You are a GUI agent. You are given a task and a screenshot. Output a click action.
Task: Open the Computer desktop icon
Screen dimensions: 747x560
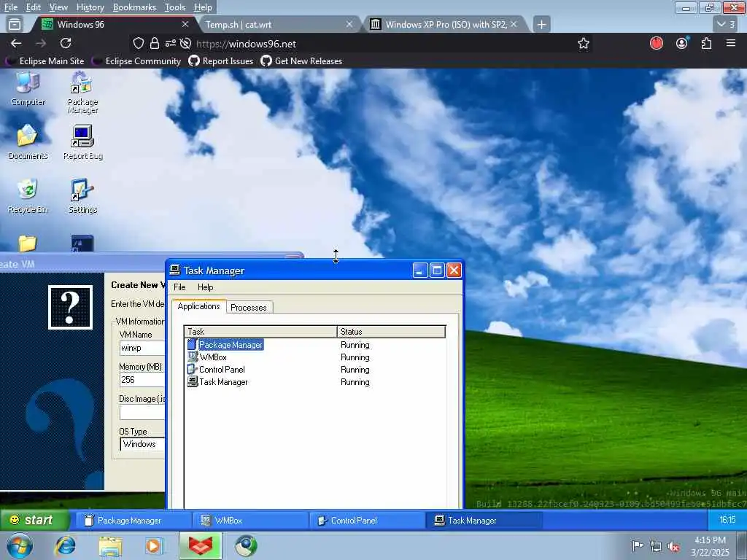[x=28, y=88]
